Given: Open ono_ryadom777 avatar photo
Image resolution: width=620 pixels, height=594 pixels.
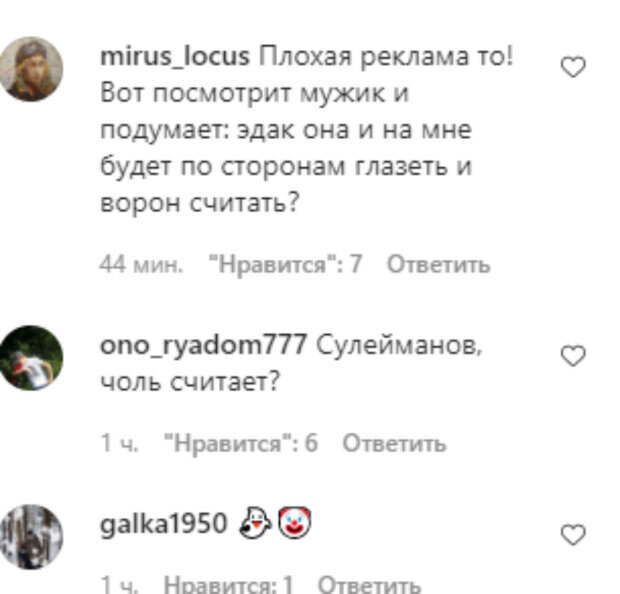Looking at the screenshot, I should (31, 358).
